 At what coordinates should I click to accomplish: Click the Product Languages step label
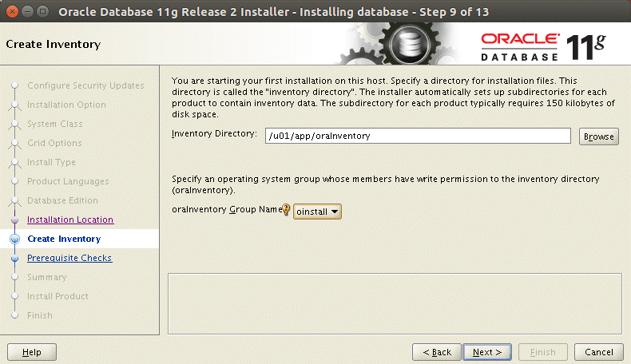pos(68,181)
